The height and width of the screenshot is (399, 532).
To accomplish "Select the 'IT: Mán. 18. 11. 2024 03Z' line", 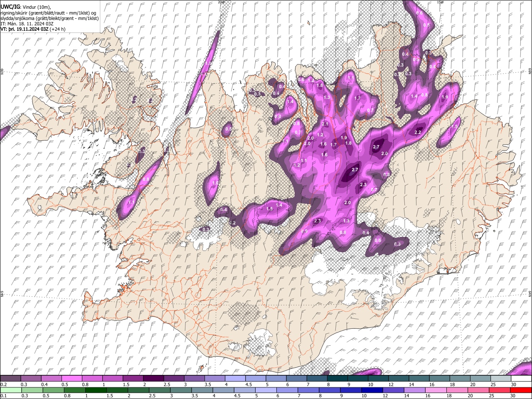I will click(x=27, y=24).
